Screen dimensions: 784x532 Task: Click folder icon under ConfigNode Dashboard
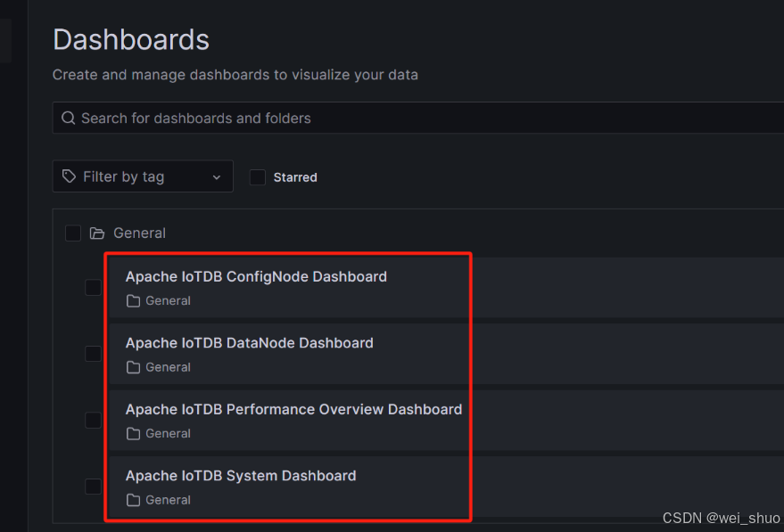click(133, 300)
